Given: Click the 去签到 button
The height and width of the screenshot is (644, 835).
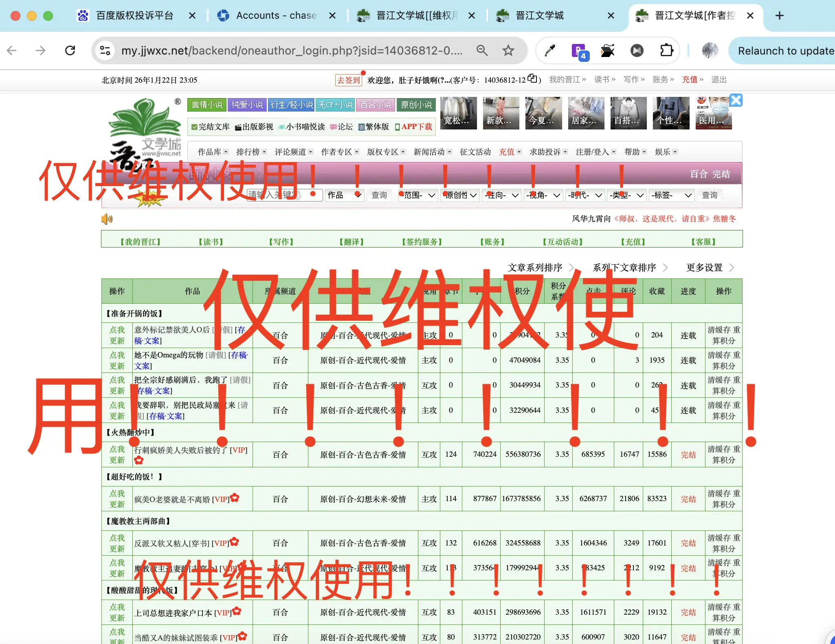Looking at the screenshot, I should (x=349, y=80).
